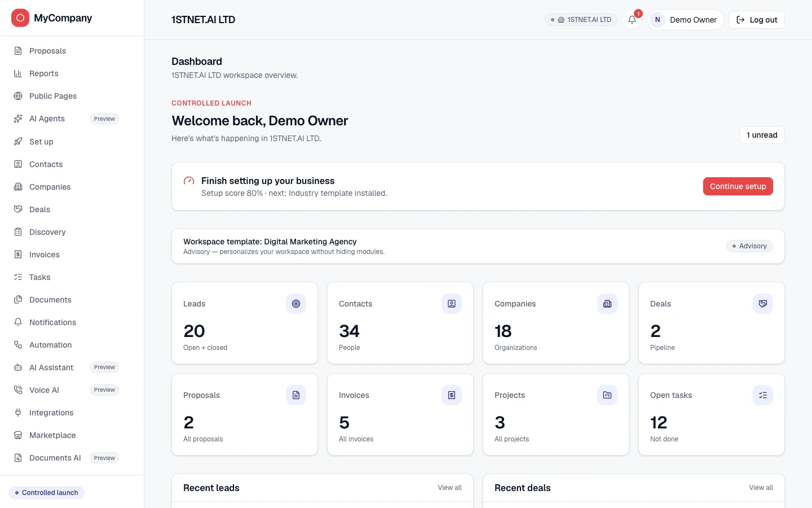The height and width of the screenshot is (508, 812).
Task: Click the 1STNET.AI LTD page title
Action: pyautogui.click(x=204, y=20)
